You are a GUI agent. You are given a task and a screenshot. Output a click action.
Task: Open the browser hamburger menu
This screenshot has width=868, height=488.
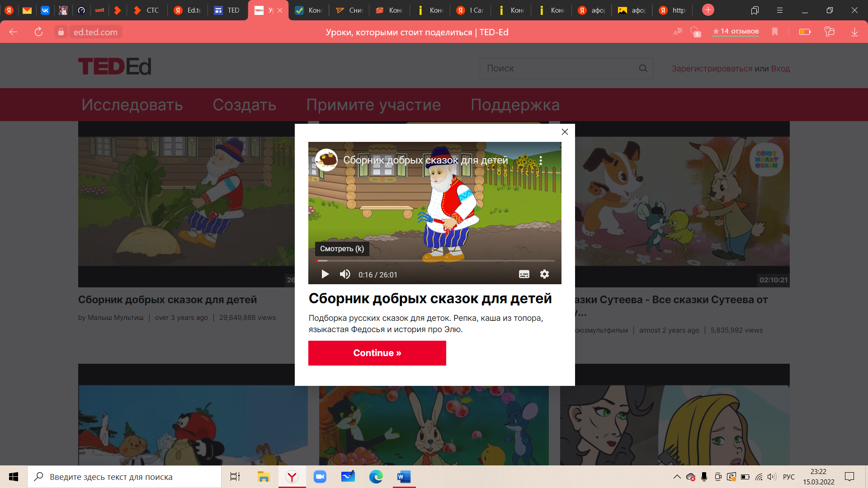pyautogui.click(x=779, y=10)
